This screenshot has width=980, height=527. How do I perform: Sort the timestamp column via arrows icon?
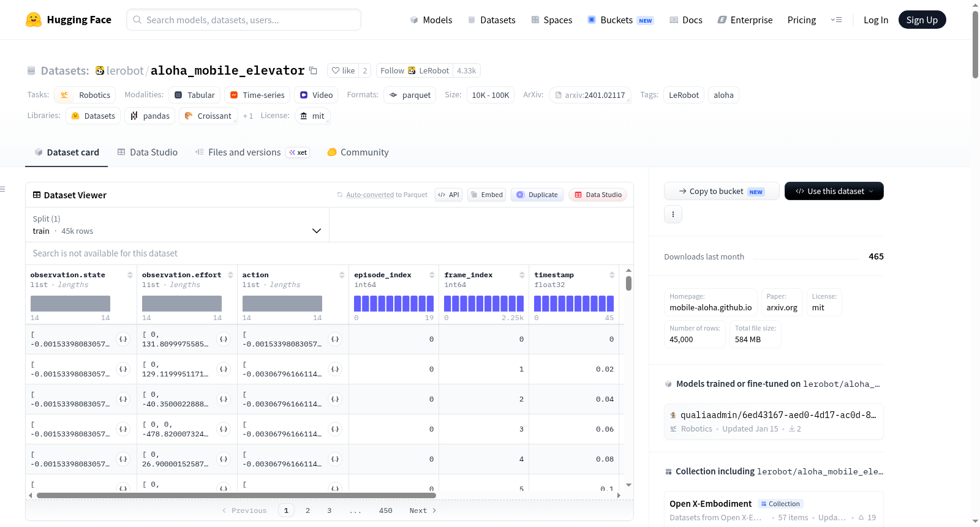(612, 275)
